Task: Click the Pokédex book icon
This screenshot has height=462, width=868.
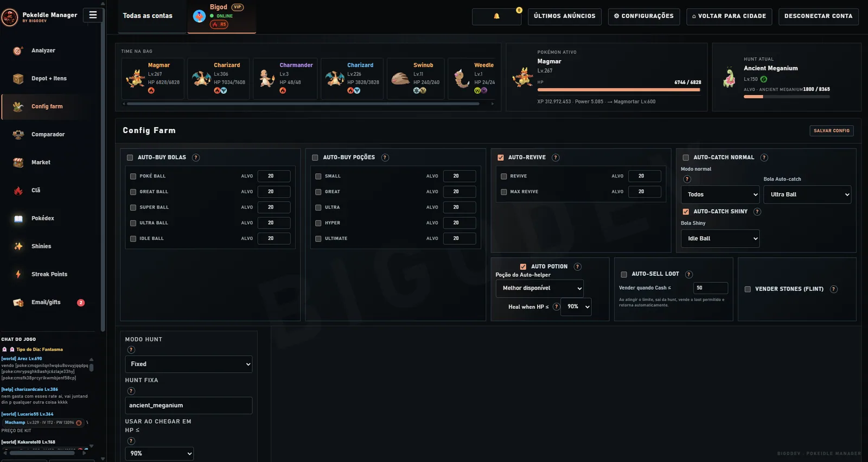Action: point(18,218)
